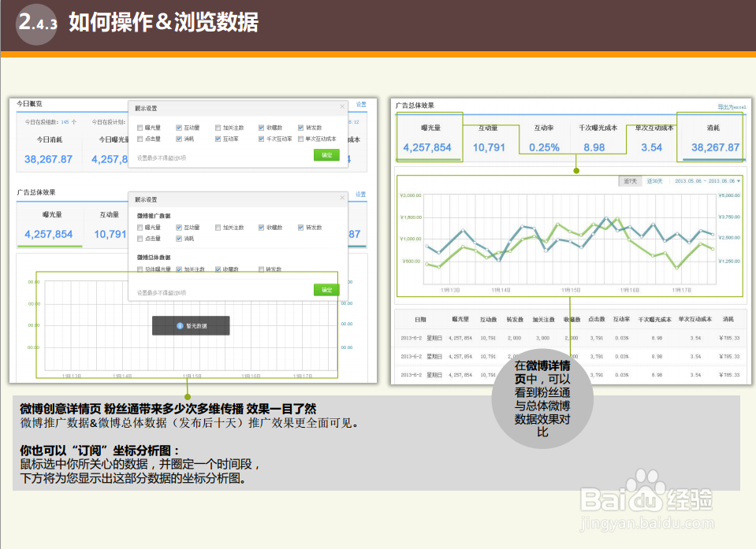Confirm with 确定 in 今日概览 settings dialog

click(x=326, y=155)
